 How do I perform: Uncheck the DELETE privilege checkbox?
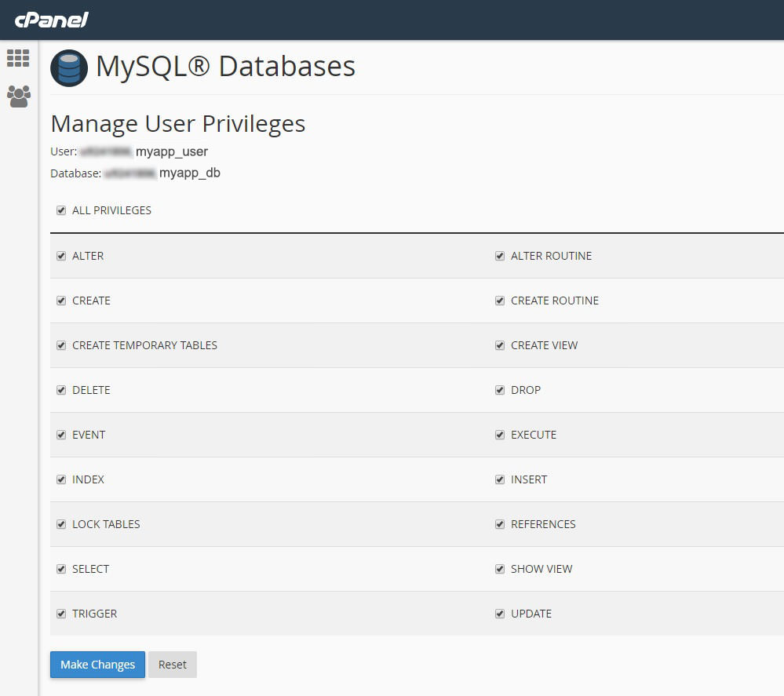tap(61, 390)
